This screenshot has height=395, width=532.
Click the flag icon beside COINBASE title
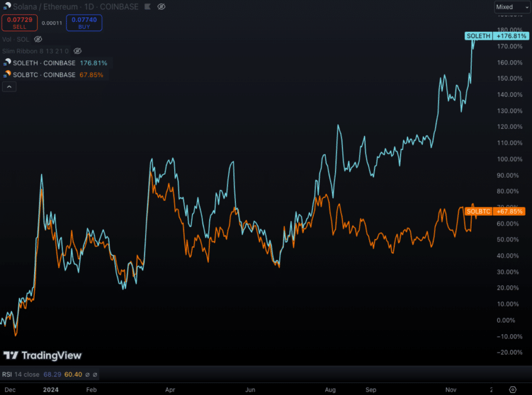[148, 6]
